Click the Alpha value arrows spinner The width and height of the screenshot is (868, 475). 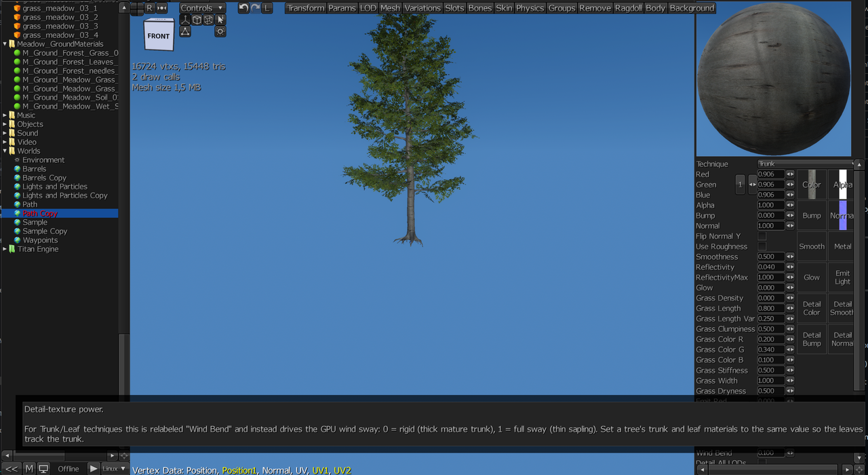click(790, 205)
